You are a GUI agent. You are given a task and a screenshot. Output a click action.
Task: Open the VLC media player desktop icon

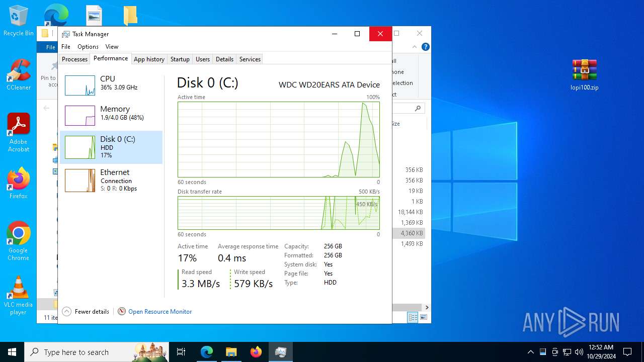click(18, 296)
